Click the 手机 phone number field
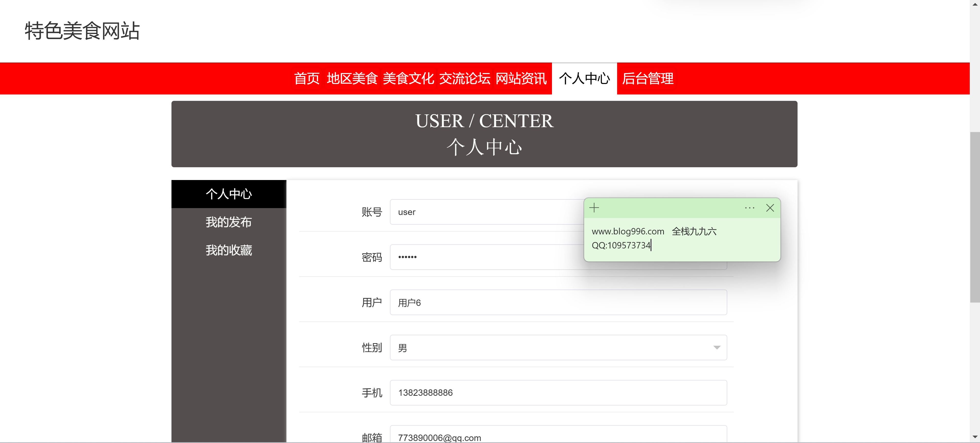980x443 pixels. (558, 392)
